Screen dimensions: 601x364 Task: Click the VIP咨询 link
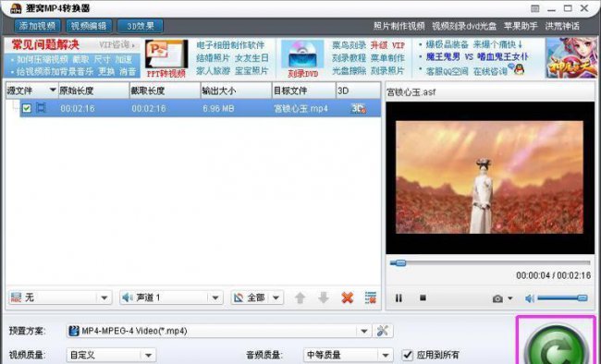point(117,45)
